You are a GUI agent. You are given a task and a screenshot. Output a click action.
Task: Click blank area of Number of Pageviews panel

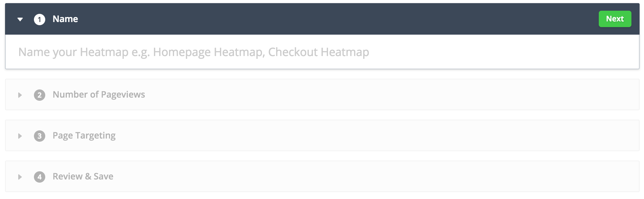tap(377, 94)
